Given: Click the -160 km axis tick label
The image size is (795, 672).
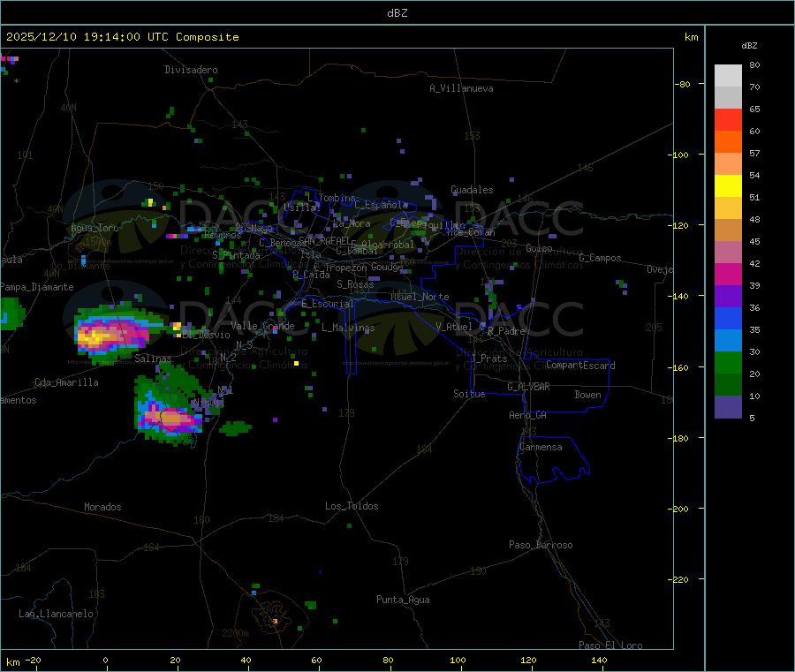Looking at the screenshot, I should [x=680, y=367].
